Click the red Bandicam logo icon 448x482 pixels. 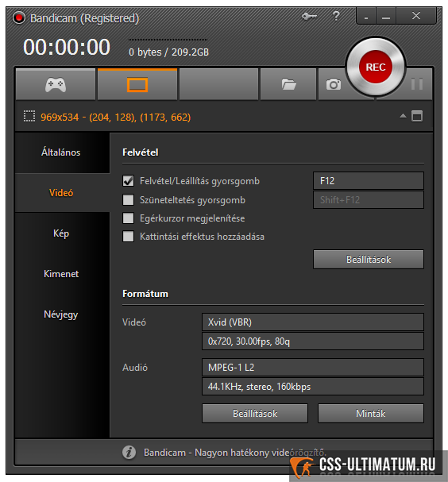click(x=19, y=17)
